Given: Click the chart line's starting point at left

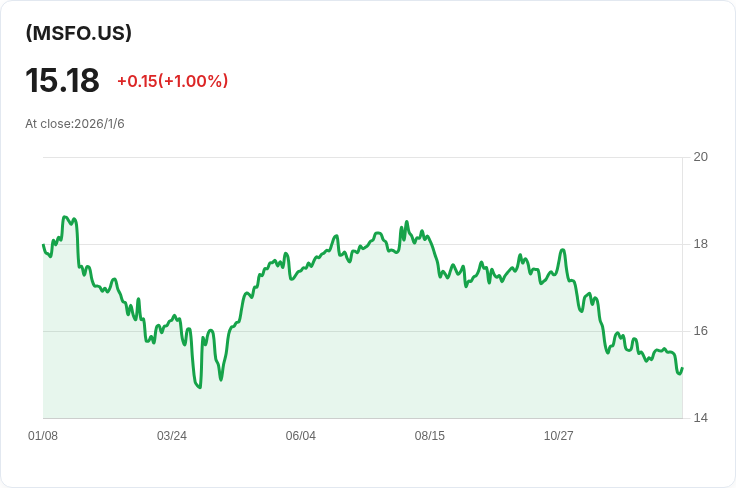Looking at the screenshot, I should 43,245.
